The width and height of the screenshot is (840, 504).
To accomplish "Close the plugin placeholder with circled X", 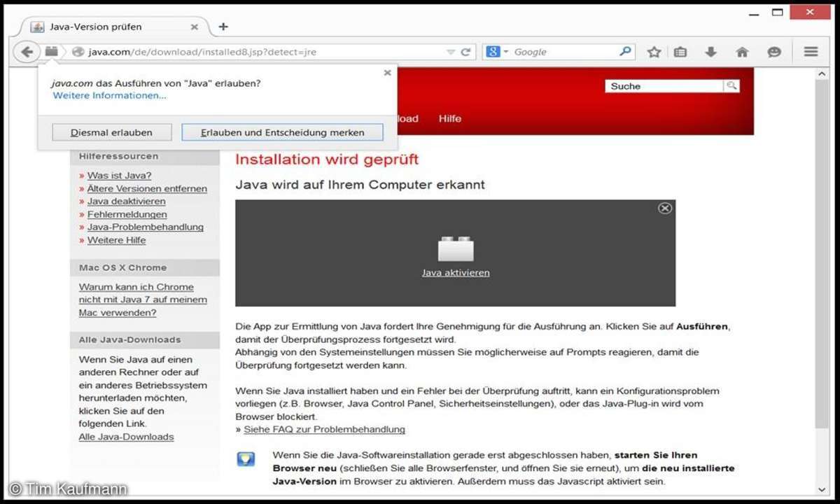I will pyautogui.click(x=665, y=208).
